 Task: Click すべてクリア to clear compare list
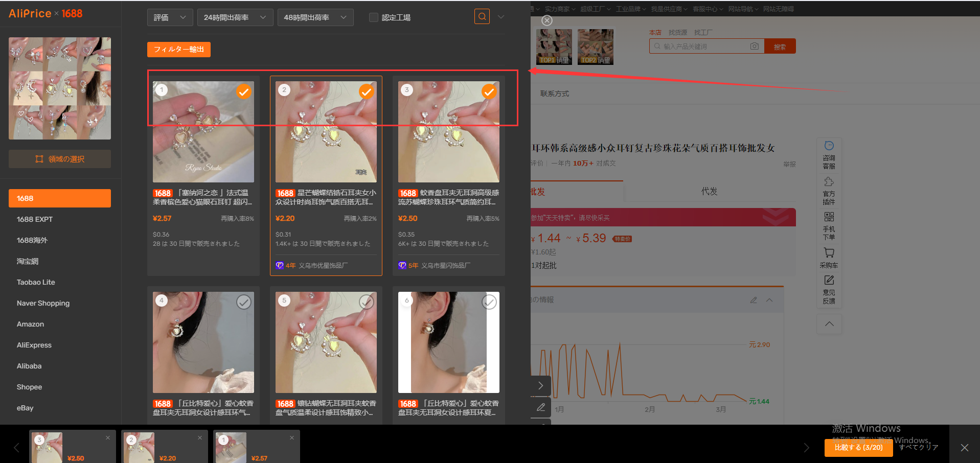pyautogui.click(x=919, y=447)
